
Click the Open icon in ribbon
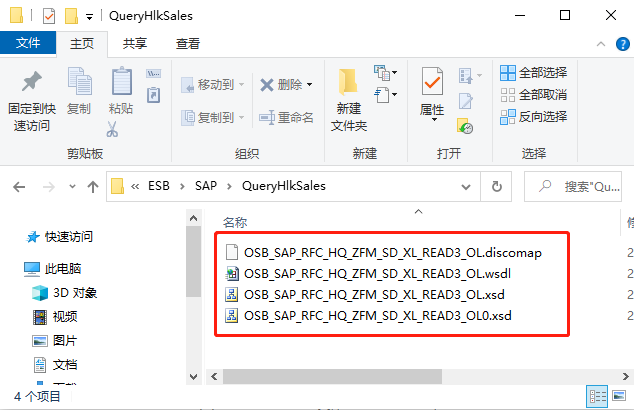(x=466, y=75)
